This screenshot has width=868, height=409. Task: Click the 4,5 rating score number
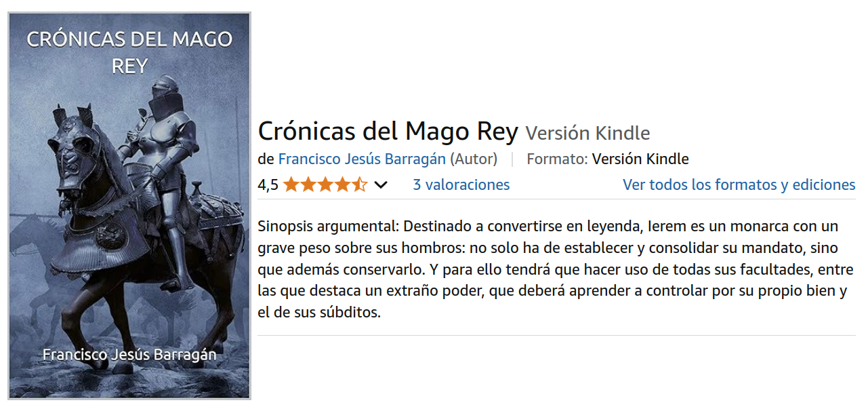(x=268, y=184)
